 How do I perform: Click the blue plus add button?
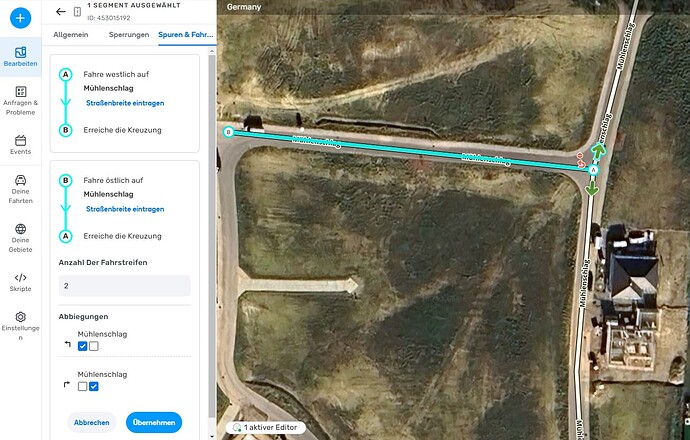[x=20, y=18]
